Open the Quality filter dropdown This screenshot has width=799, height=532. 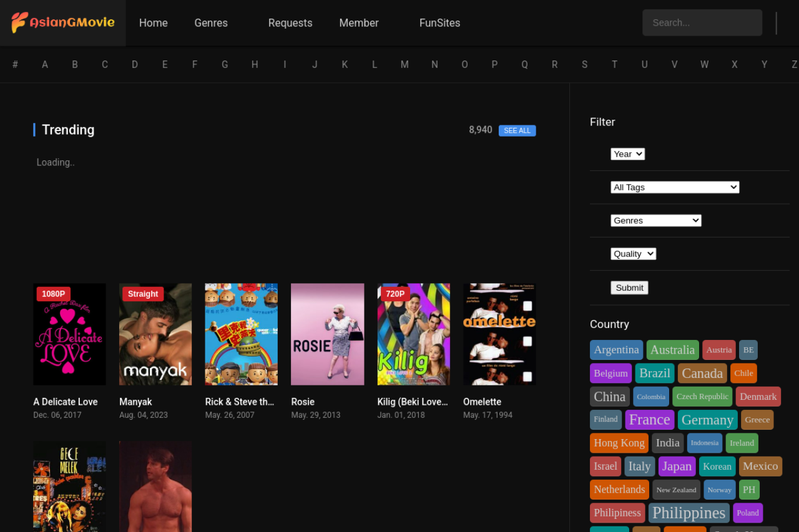click(x=633, y=254)
